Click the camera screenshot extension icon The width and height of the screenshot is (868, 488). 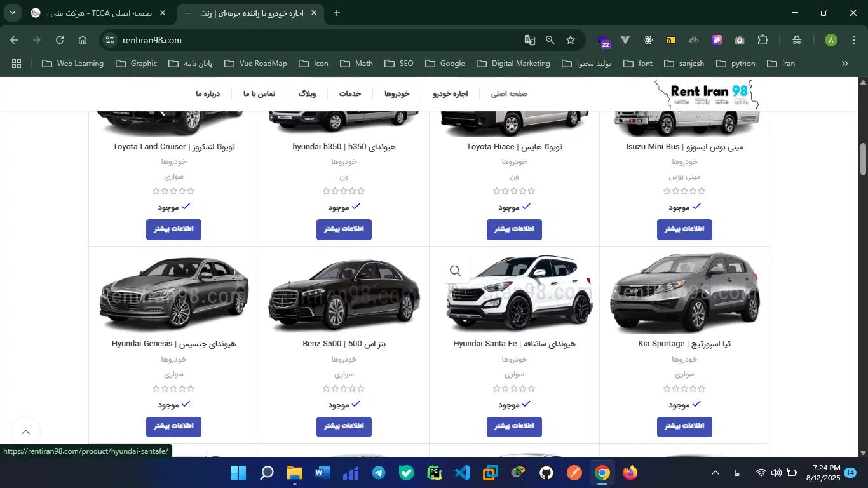click(740, 40)
